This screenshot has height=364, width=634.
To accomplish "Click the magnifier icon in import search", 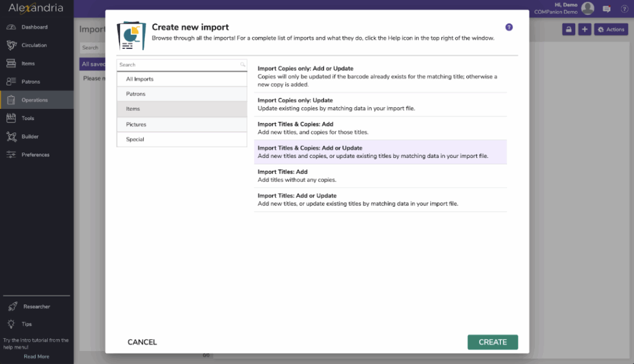I will [x=243, y=65].
